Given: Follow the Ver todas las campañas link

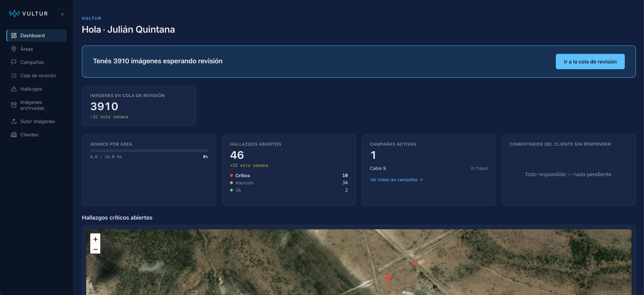Looking at the screenshot, I should (x=396, y=180).
